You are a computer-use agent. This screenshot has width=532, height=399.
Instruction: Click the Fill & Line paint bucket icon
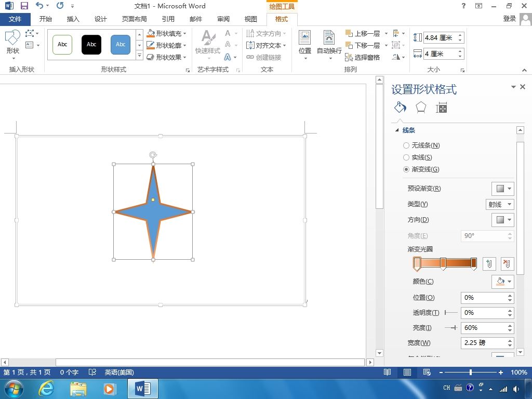point(400,108)
